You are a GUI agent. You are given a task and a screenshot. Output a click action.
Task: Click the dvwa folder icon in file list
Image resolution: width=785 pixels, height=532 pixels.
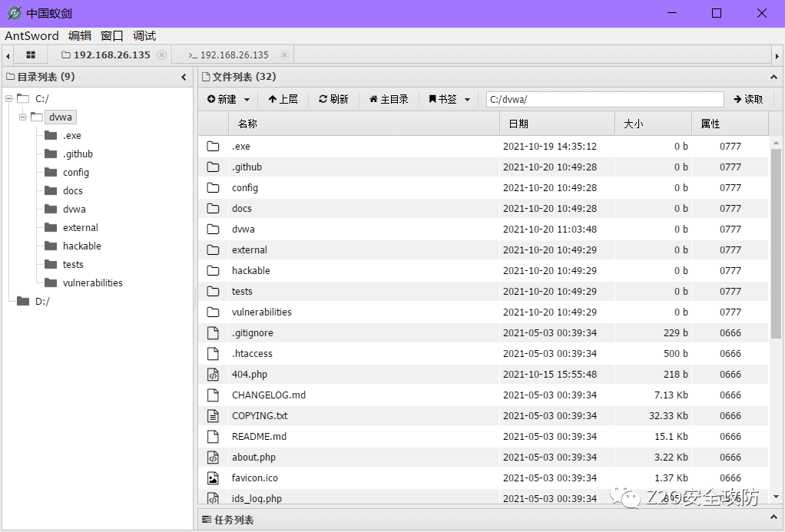coord(214,230)
